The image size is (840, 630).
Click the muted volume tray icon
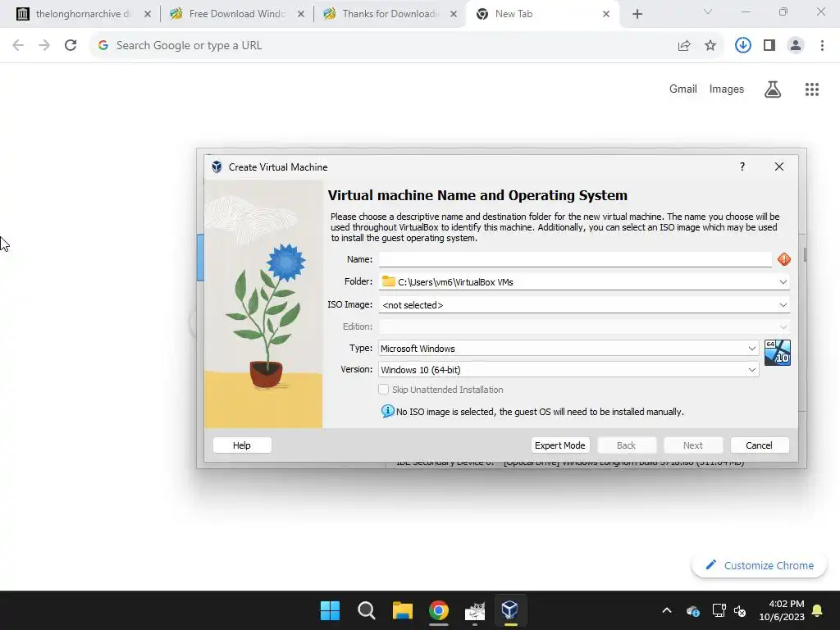(740, 610)
